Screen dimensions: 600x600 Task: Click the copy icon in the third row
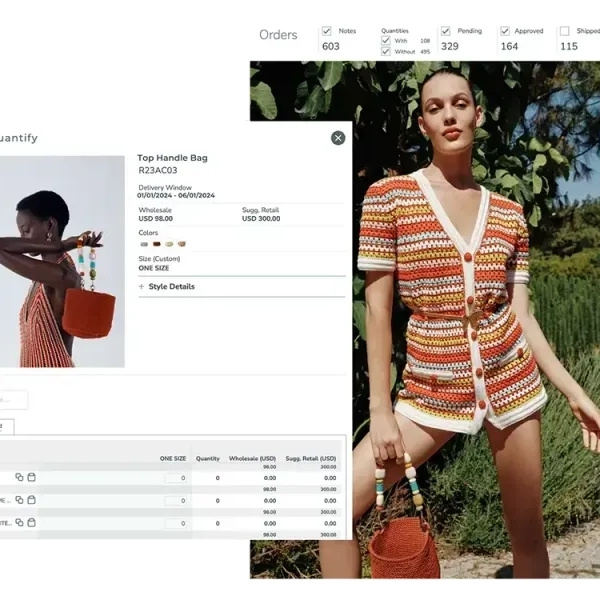point(19,523)
